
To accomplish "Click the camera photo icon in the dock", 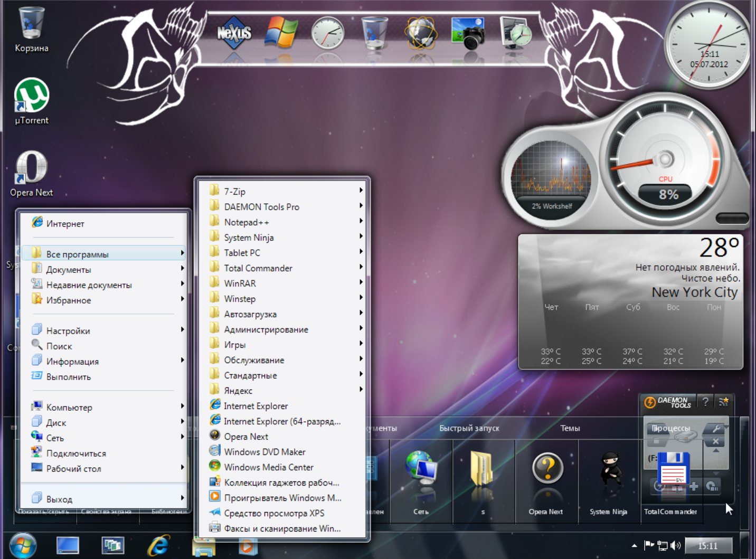I will (468, 33).
